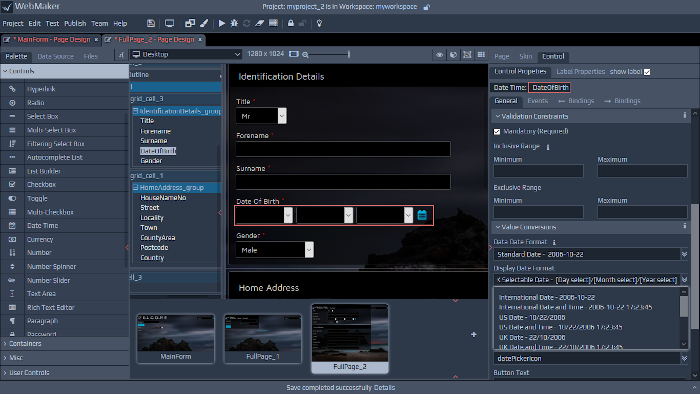This screenshot has height=394, width=700.
Task: Run the project with the play icon
Action: (222, 23)
